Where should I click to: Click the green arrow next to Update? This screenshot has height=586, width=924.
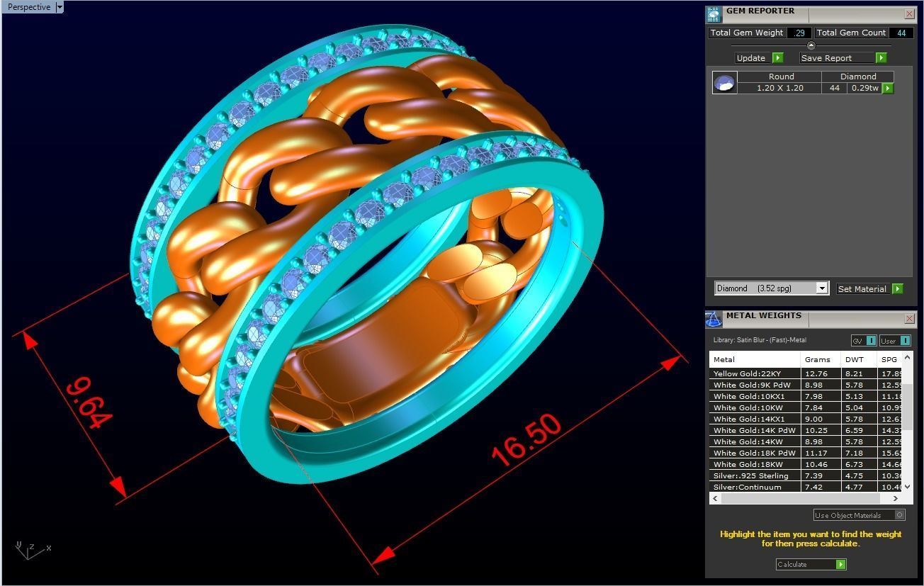click(x=777, y=58)
